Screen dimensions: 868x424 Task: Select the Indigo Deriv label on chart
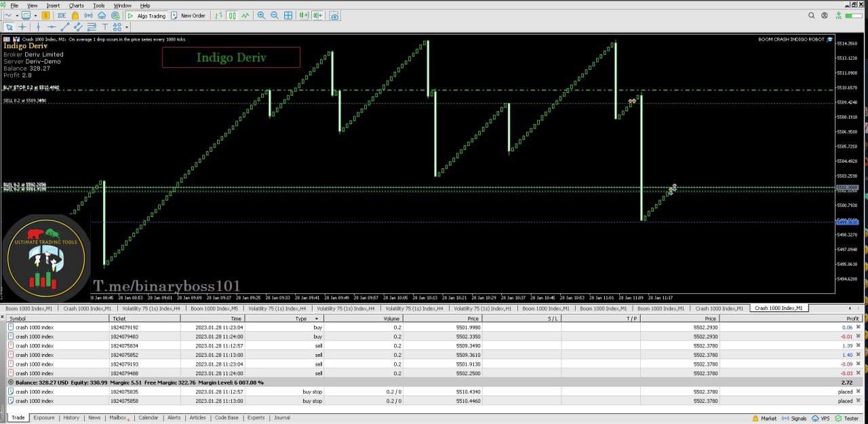click(x=231, y=58)
